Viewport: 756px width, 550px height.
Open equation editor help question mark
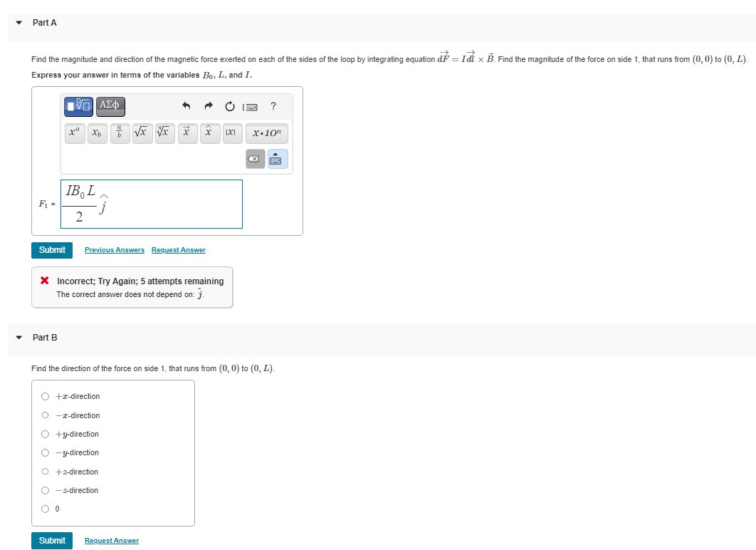click(273, 105)
